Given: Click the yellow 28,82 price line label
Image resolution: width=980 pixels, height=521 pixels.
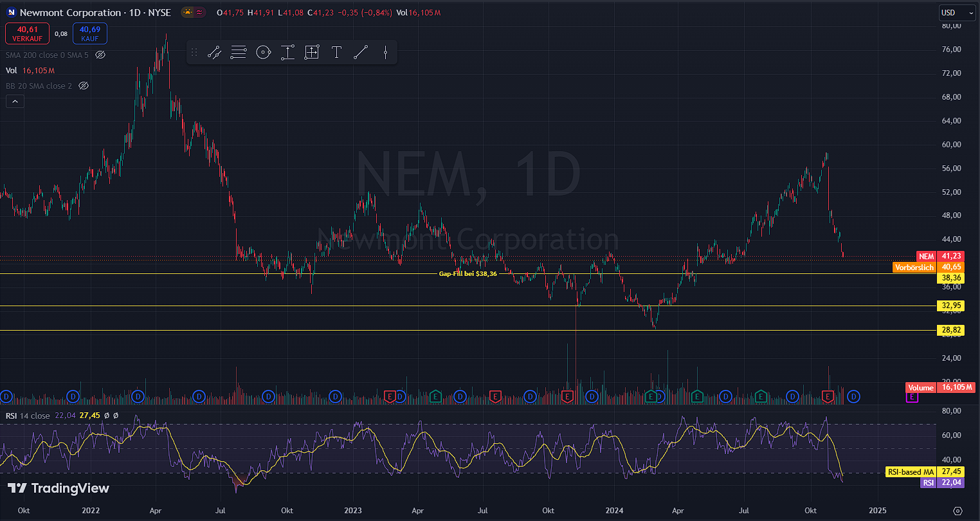Looking at the screenshot, I should 951,330.
